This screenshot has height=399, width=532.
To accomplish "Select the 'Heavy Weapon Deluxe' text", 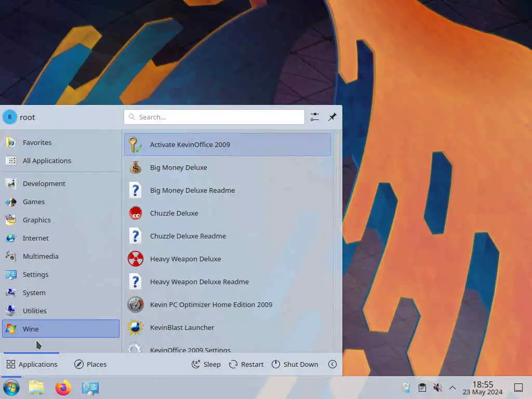I will [x=185, y=259].
